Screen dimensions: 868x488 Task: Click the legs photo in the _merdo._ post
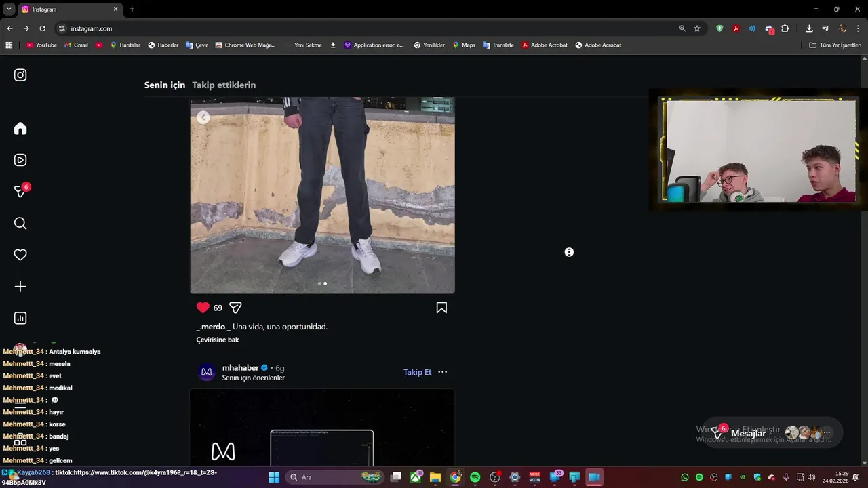click(x=322, y=195)
